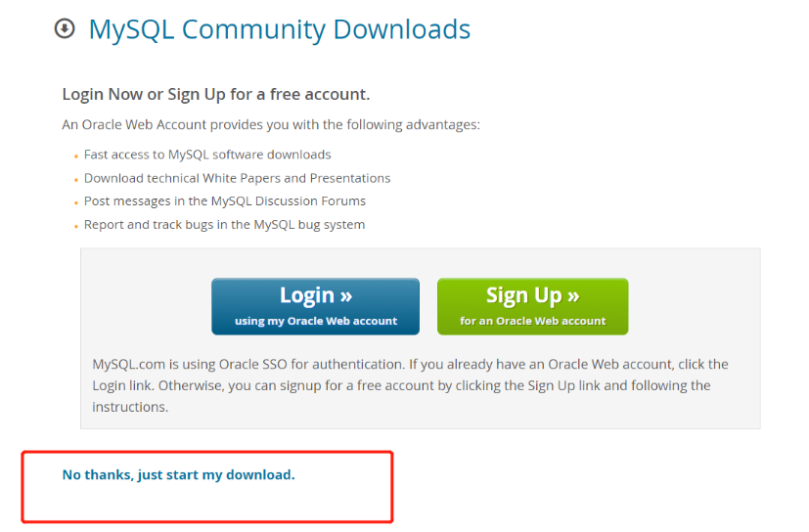This screenshot has width=809, height=532.
Task: Click the orange bullet beside 'Post messages'
Action: pos(76,202)
